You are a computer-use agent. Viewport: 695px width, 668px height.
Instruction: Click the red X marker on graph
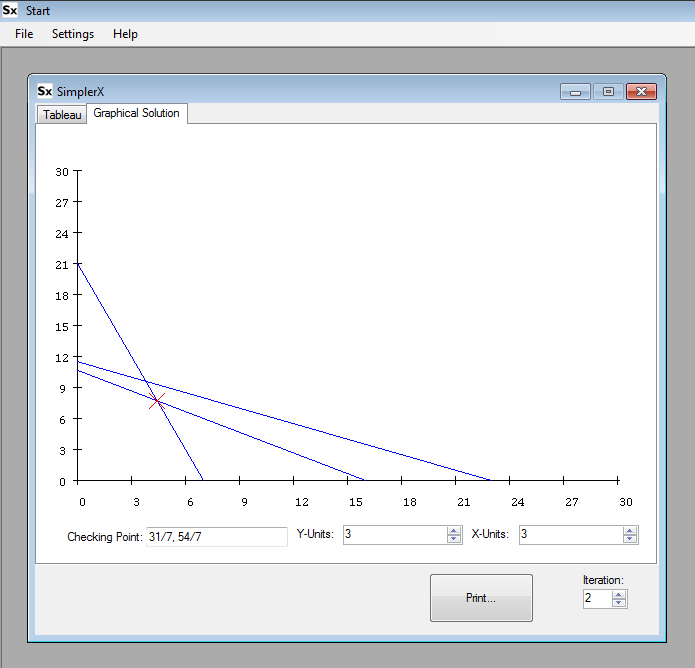(157, 401)
